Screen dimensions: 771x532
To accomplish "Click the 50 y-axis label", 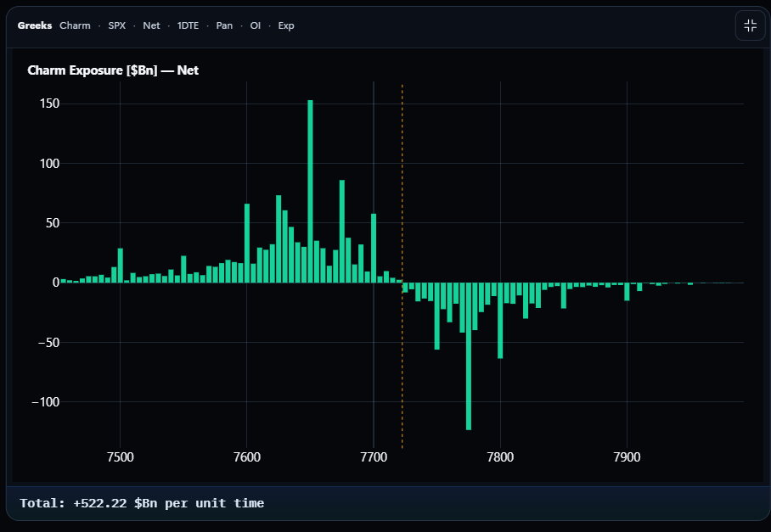I will click(x=53, y=223).
